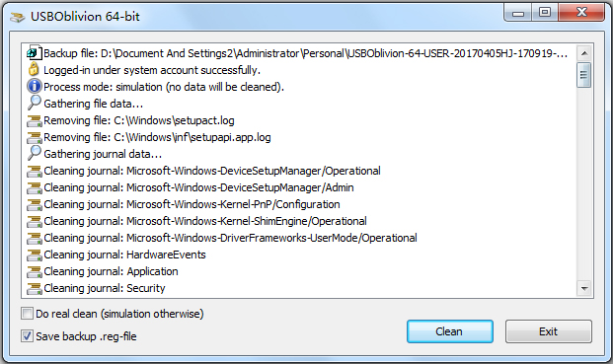Image resolution: width=613 pixels, height=364 pixels.
Task: Select 'Removing file: C:\Windows\inf\setupapi.app.log' line
Action: pyautogui.click(x=157, y=137)
